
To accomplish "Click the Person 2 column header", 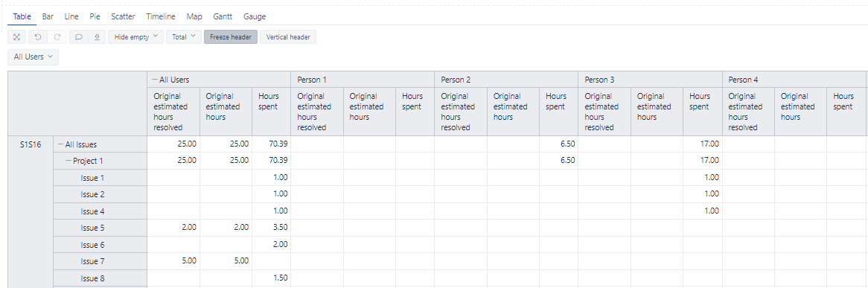I will pos(506,79).
